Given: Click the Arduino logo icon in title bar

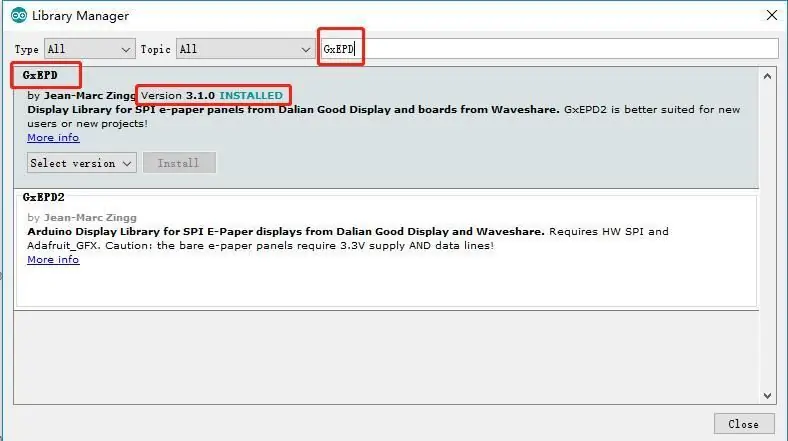Looking at the screenshot, I should (19, 16).
